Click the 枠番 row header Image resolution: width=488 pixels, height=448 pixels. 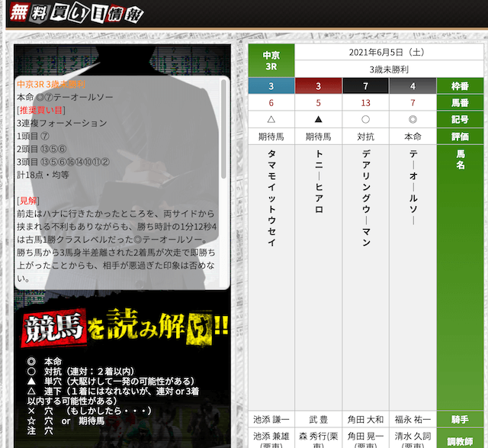460,86
